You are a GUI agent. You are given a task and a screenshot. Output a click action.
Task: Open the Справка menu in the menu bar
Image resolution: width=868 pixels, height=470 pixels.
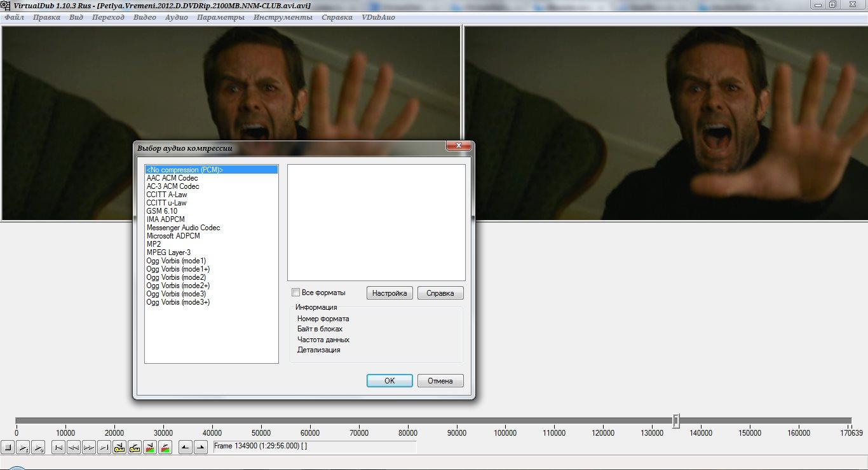(337, 17)
